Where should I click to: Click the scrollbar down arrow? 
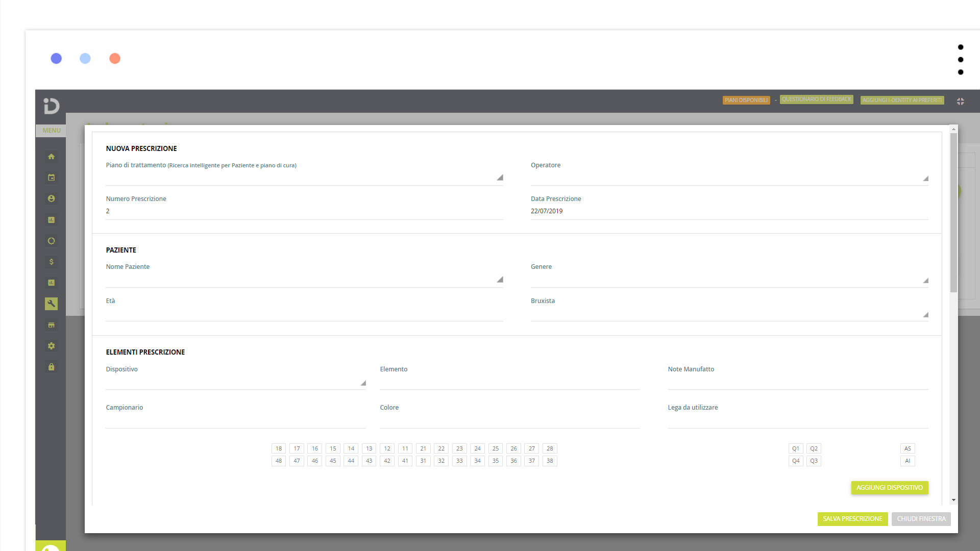[953, 500]
